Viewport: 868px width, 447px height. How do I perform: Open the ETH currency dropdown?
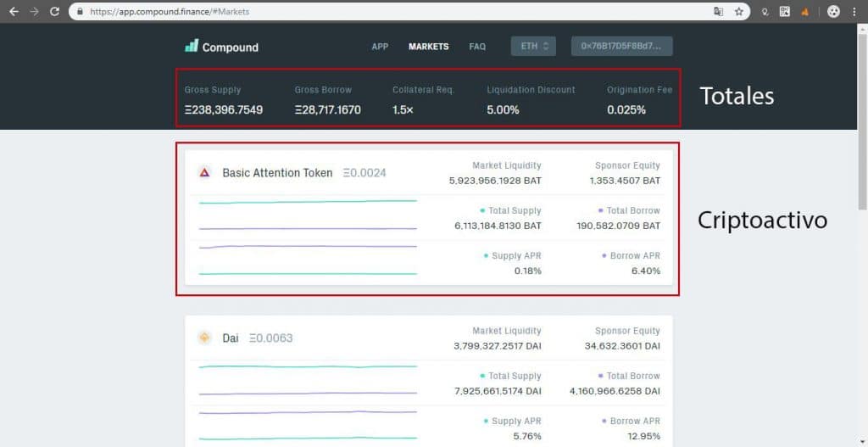click(533, 46)
